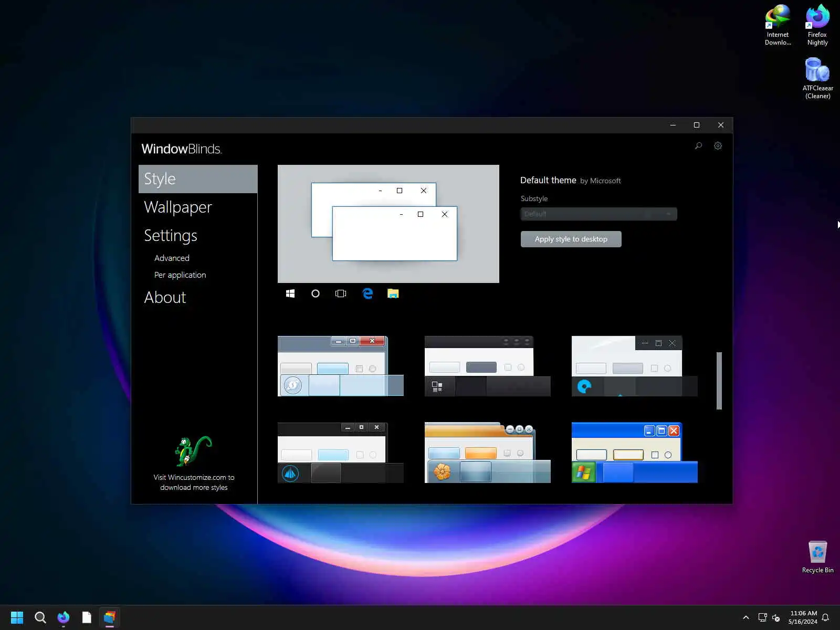Select the Style section in the sidebar
Viewport: 840px width, 630px height.
click(198, 179)
